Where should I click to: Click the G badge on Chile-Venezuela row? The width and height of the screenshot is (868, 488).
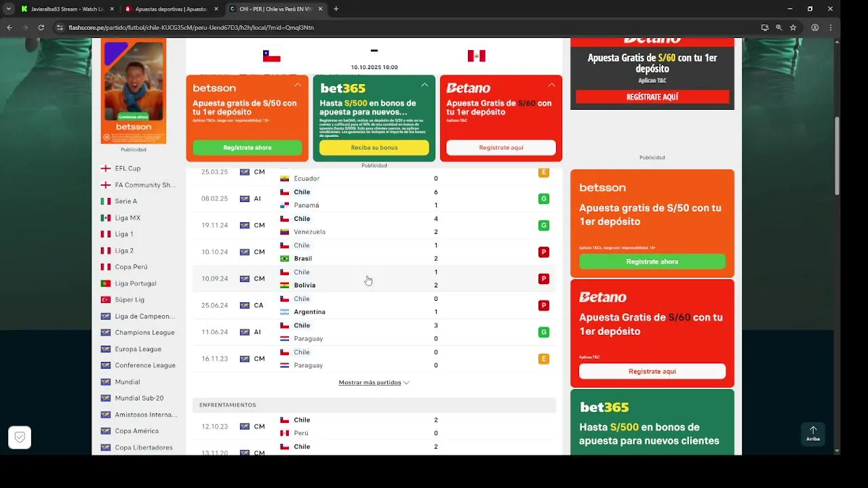click(x=543, y=225)
